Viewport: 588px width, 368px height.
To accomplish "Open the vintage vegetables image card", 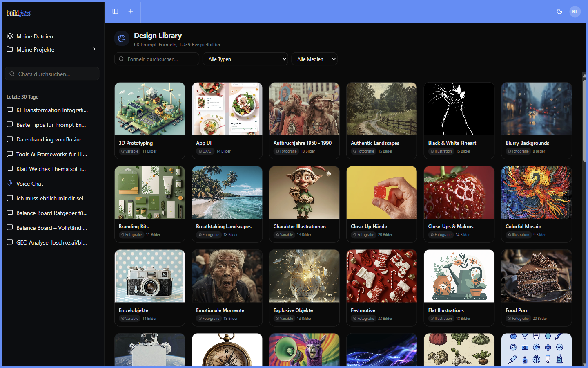I will [x=459, y=350].
